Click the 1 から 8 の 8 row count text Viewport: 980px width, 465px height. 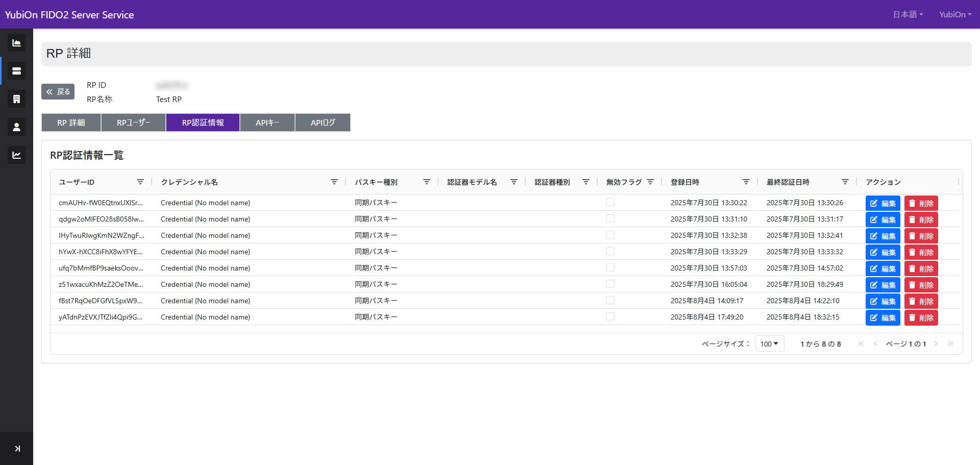[821, 344]
